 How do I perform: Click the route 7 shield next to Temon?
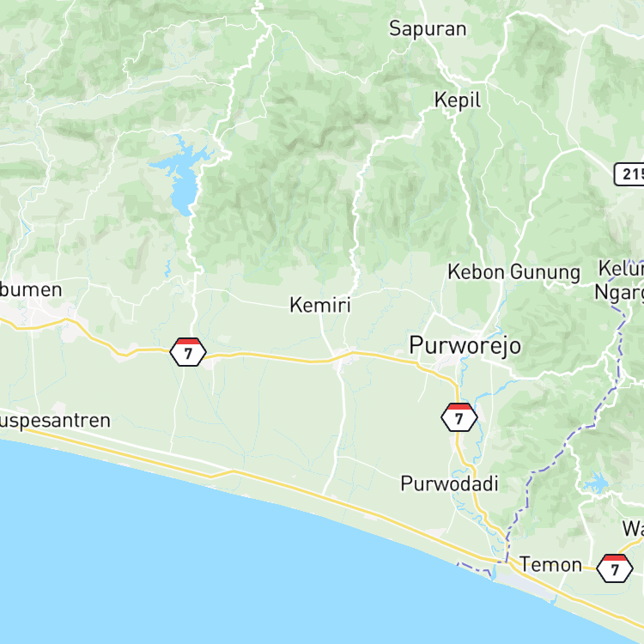click(615, 568)
